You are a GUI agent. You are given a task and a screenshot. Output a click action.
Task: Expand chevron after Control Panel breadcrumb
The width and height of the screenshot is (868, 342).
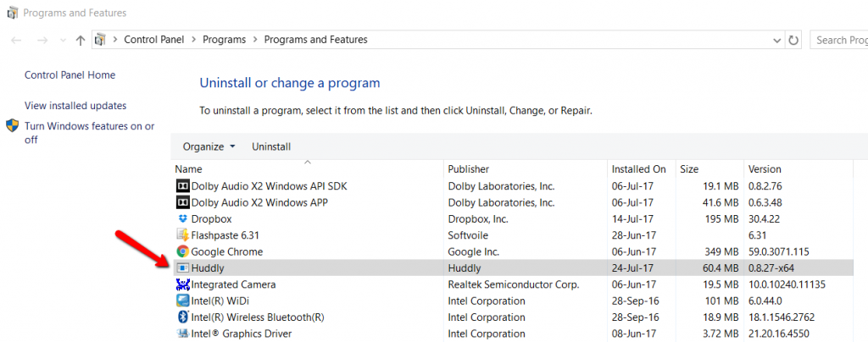tap(195, 40)
